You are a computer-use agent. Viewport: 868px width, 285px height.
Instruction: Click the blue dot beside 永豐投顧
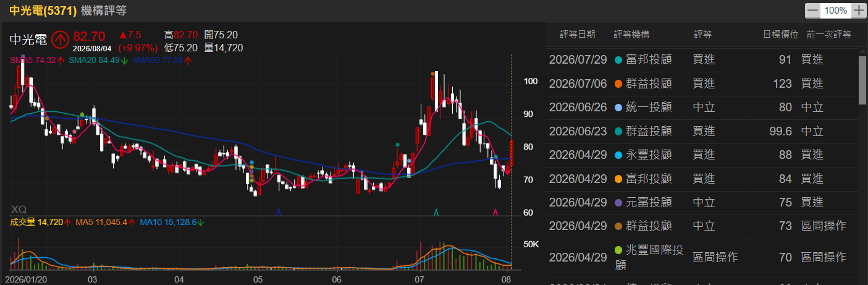tap(618, 155)
